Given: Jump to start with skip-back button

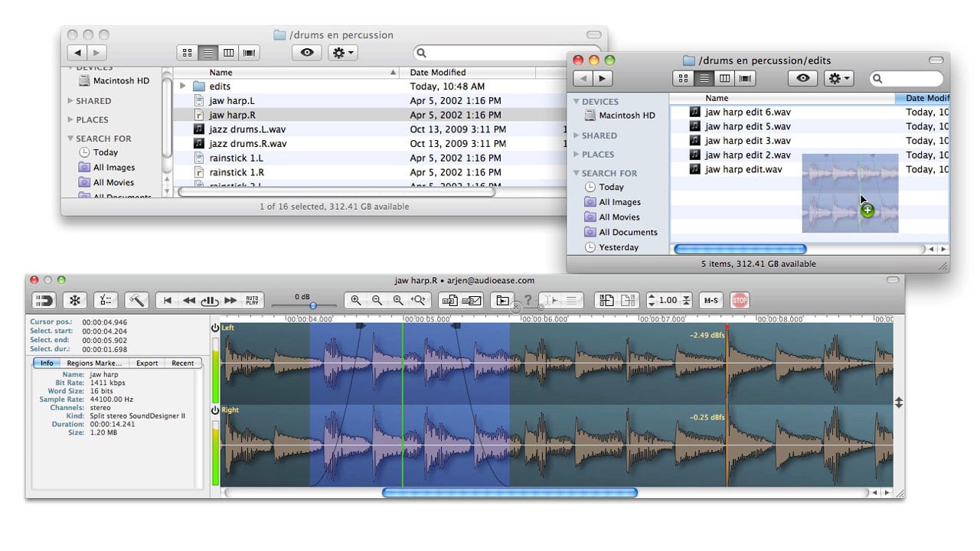Looking at the screenshot, I should [x=168, y=301].
